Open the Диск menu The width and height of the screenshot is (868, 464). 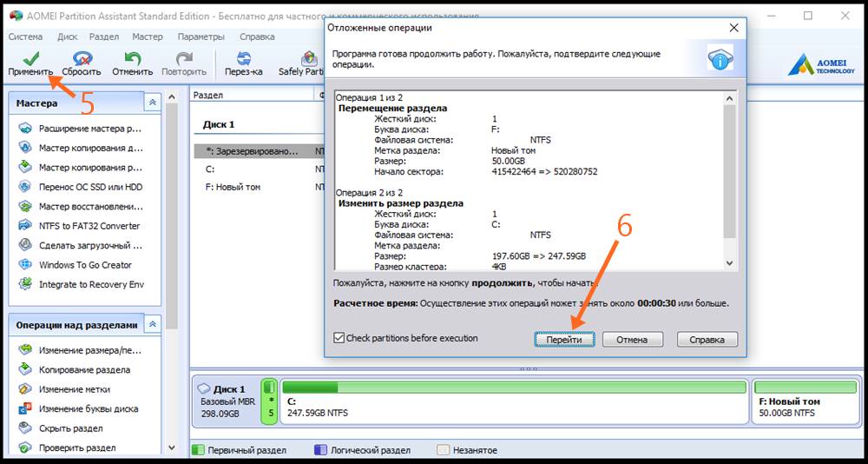coord(68,36)
